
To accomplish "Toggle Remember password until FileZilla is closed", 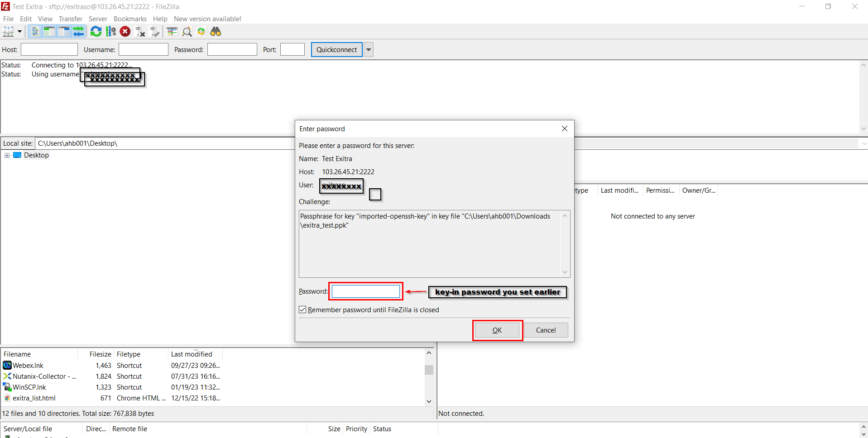I will click(x=302, y=310).
